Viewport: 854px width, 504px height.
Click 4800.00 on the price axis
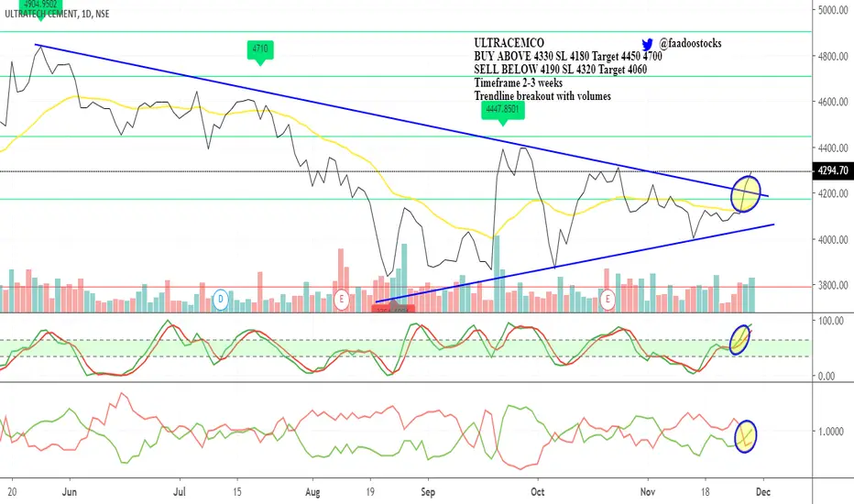pos(833,56)
